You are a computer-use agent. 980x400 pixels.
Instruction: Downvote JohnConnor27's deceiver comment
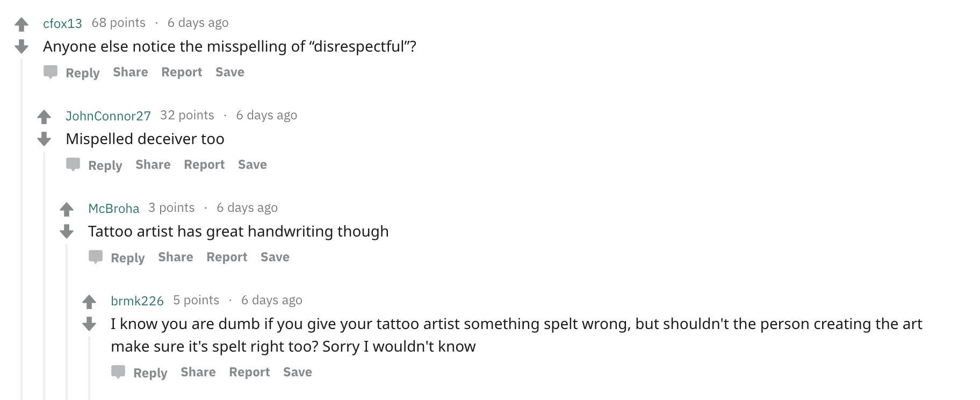44,139
